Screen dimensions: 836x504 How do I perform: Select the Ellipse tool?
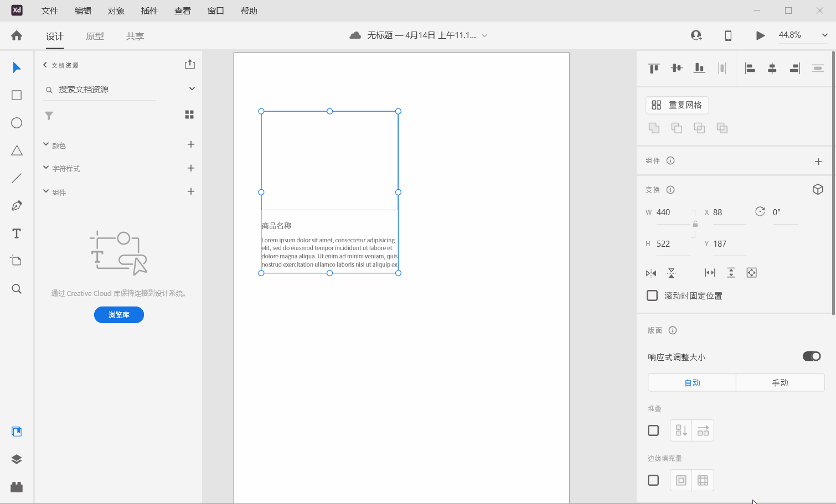coord(16,122)
